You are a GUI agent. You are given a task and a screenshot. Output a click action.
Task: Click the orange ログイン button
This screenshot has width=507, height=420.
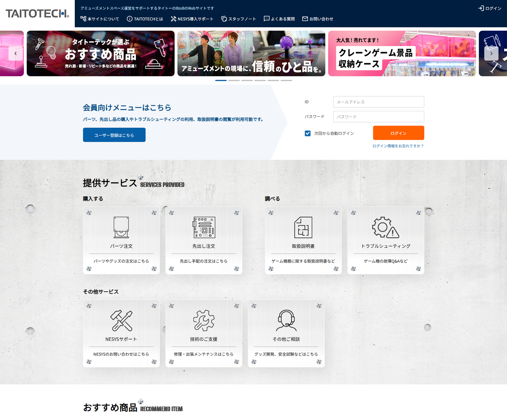[398, 133]
